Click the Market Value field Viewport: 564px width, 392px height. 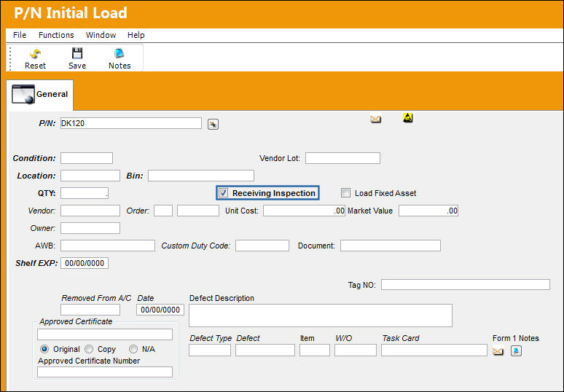point(428,211)
